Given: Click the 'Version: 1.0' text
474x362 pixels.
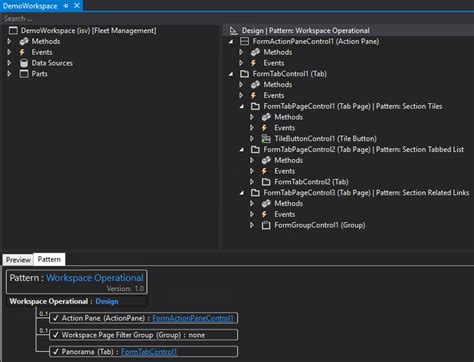Looking at the screenshot, I should pyautogui.click(x=125, y=289).
